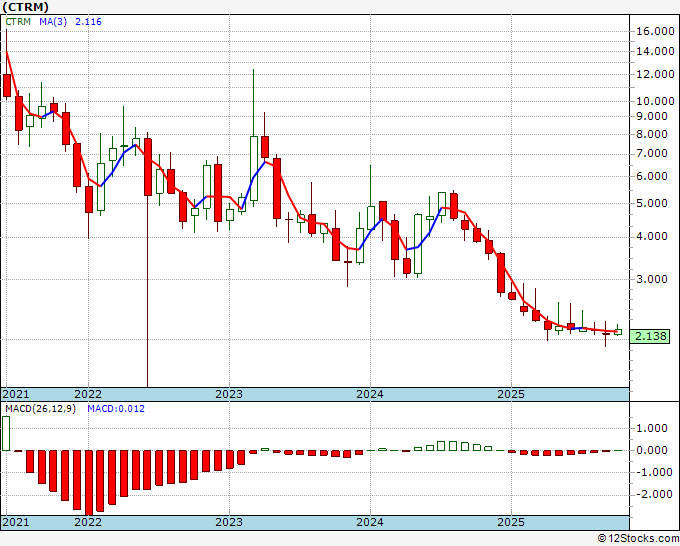Image resolution: width=680 pixels, height=546 pixels.
Task: Click the 2022 label on price chart axis
Action: click(x=88, y=394)
